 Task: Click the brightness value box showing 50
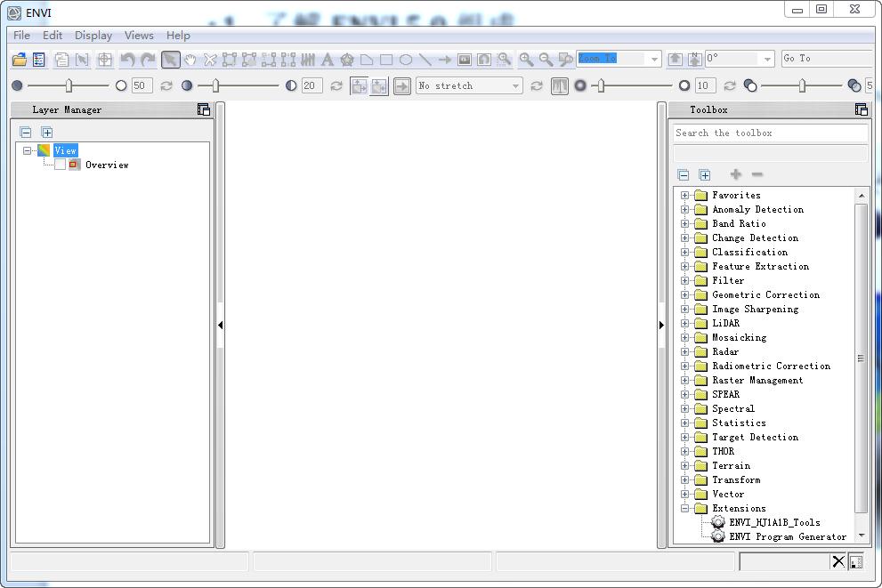(142, 85)
